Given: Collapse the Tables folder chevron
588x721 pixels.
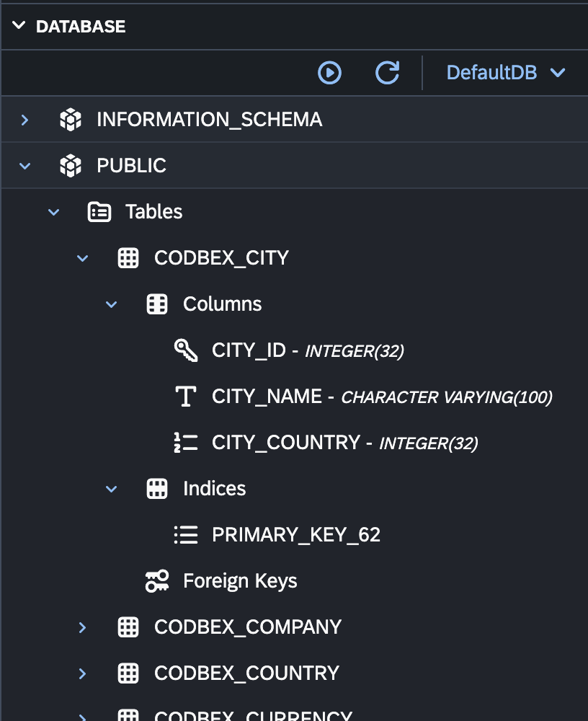Looking at the screenshot, I should click(x=54, y=212).
